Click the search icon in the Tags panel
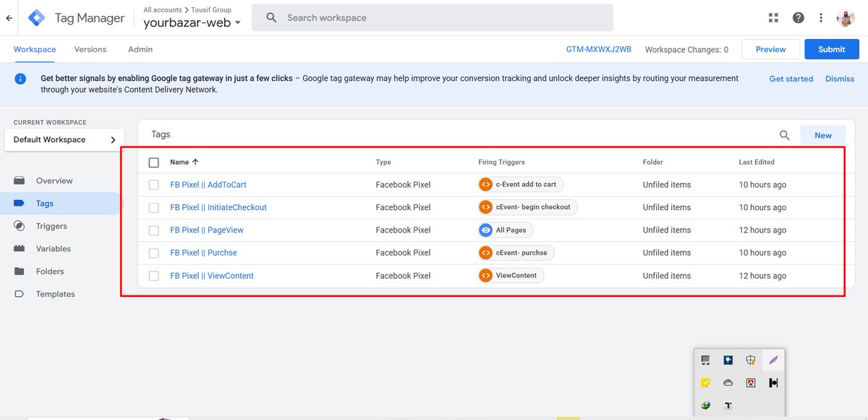 784,135
